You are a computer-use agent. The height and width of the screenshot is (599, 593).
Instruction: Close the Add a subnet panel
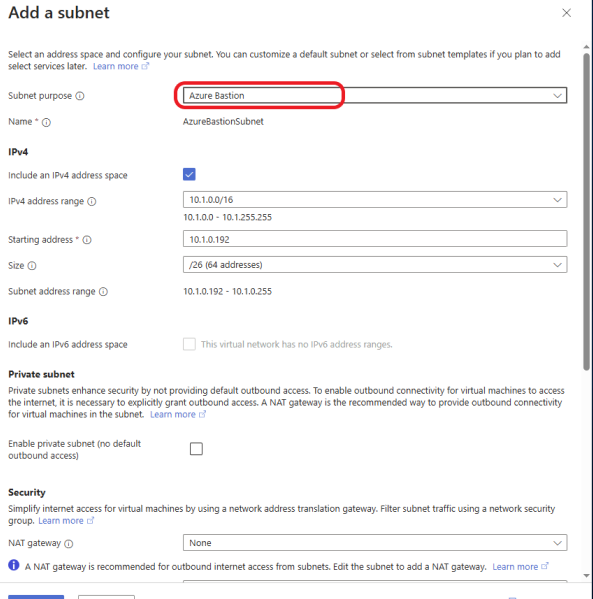[566, 13]
